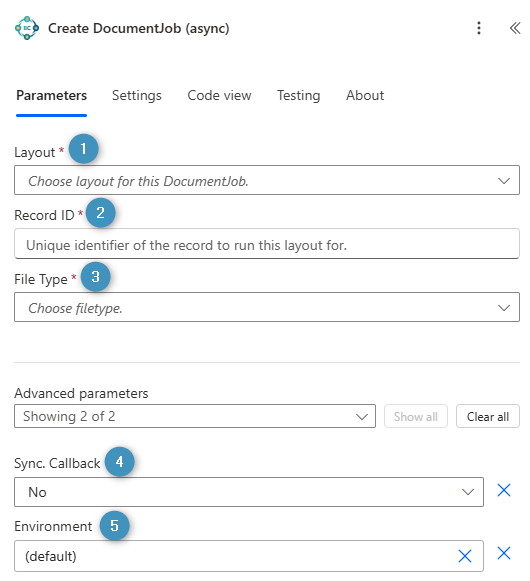
Task: Open the About tab
Action: tap(365, 96)
